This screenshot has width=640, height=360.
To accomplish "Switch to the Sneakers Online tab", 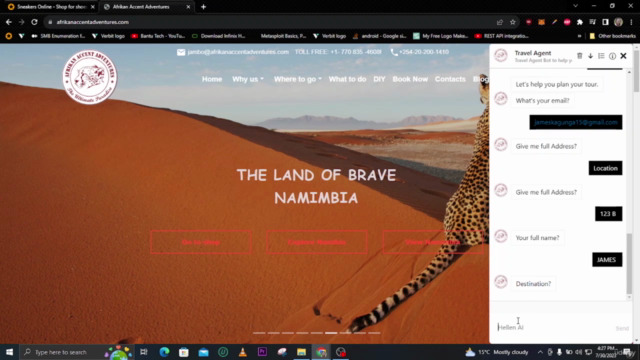I will (x=51, y=7).
